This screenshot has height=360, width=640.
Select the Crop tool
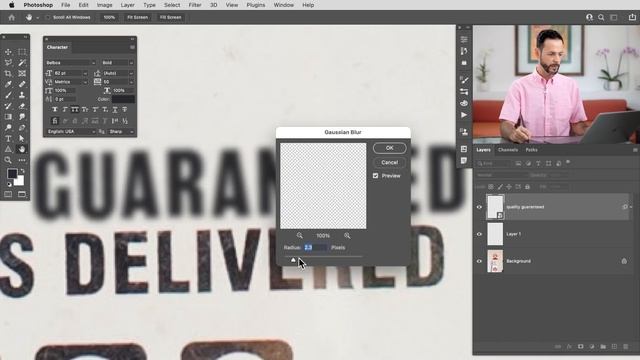point(8,73)
